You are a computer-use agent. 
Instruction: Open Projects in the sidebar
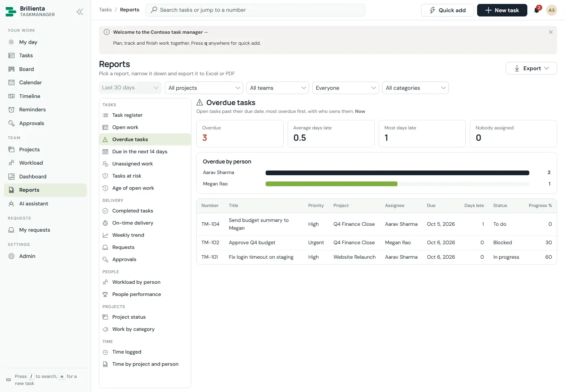(x=45, y=149)
